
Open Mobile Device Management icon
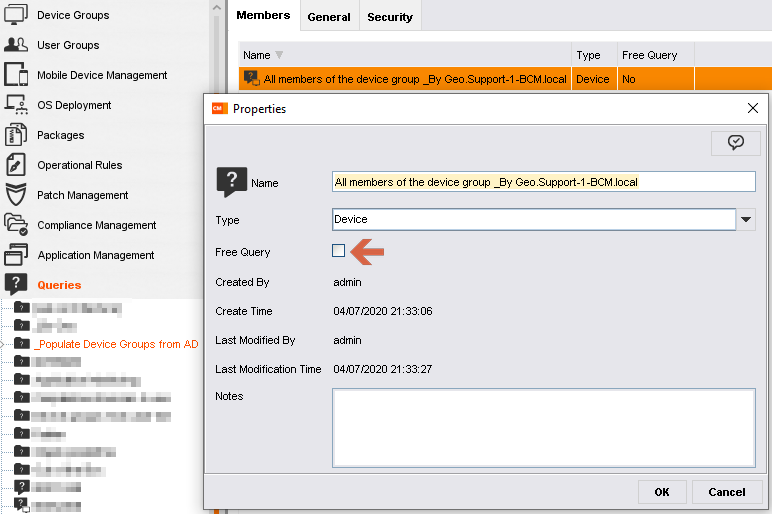click(16, 75)
